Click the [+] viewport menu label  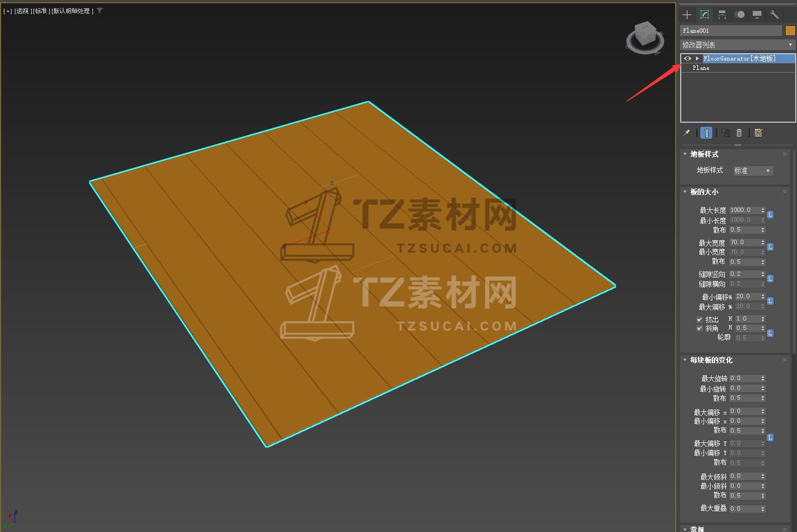click(8, 11)
